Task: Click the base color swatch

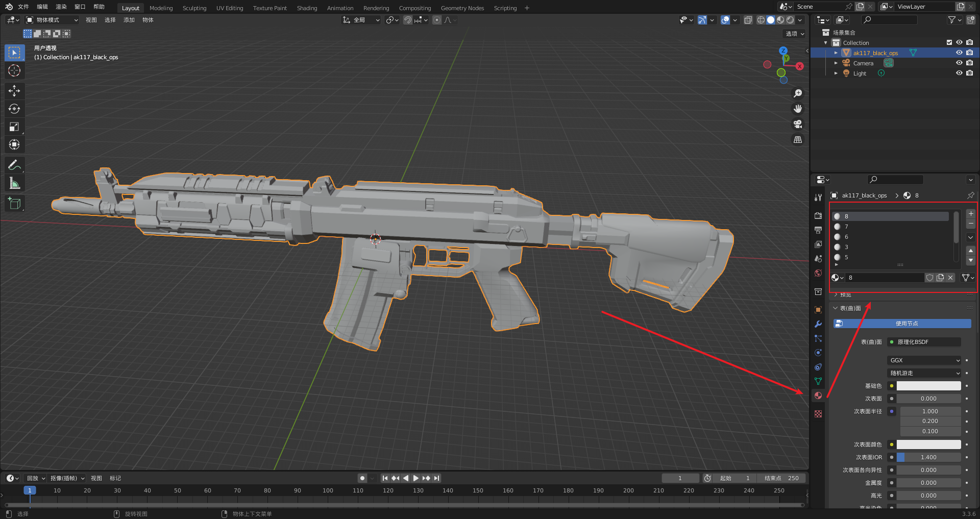Action: 928,386
